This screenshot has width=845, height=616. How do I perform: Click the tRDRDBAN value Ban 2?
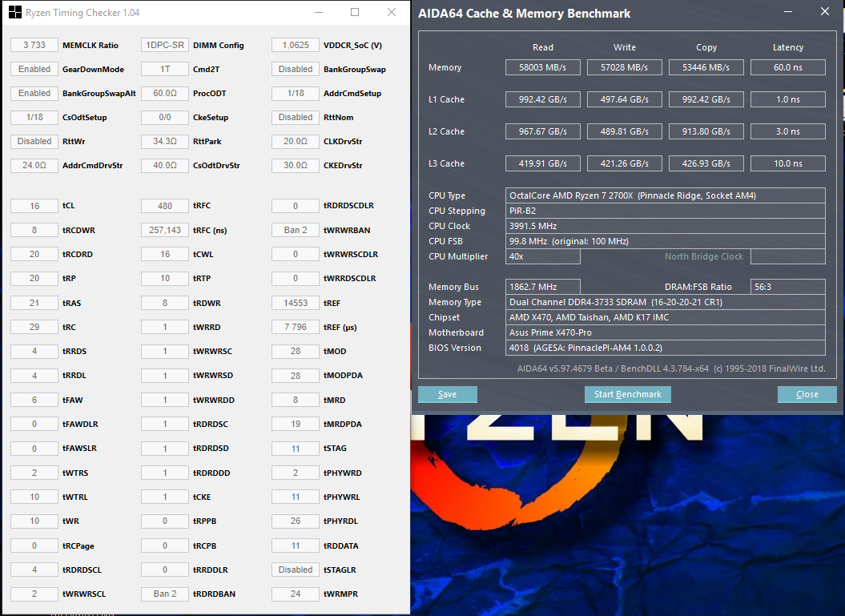(165, 594)
